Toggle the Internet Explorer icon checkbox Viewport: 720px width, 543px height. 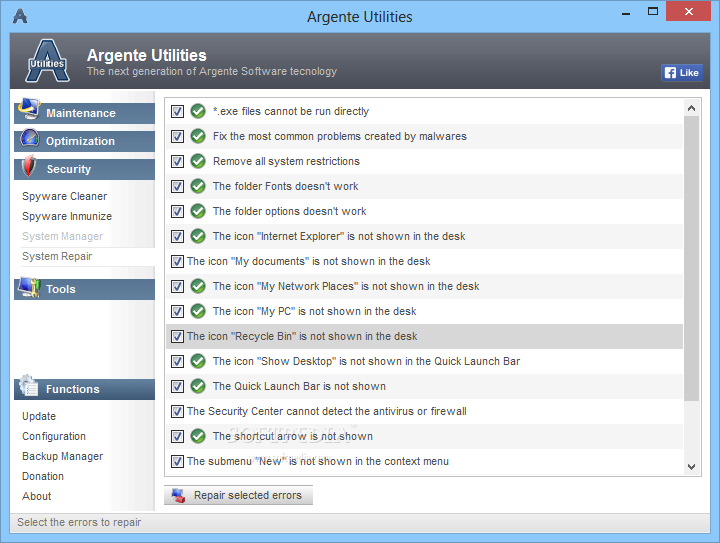[177, 236]
